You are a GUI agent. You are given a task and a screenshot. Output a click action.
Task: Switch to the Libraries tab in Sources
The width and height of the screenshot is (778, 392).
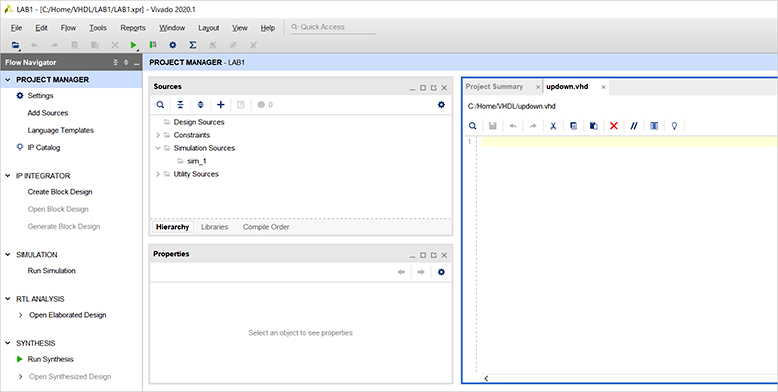(215, 227)
